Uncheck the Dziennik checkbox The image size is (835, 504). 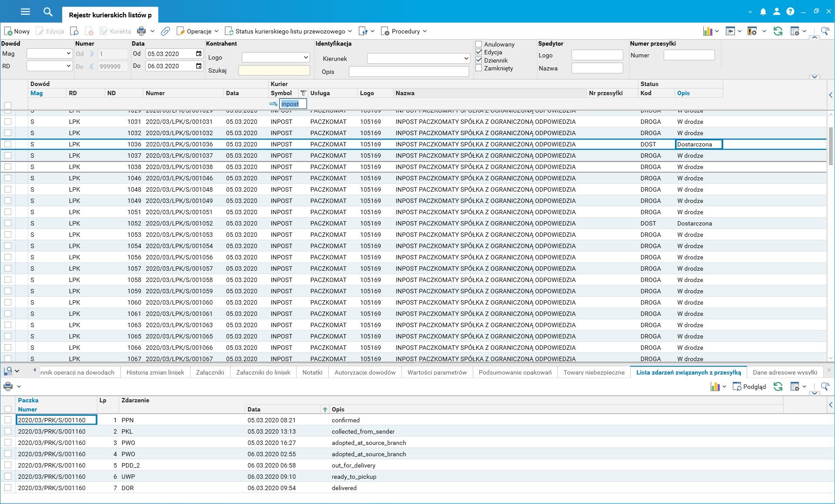479,60
